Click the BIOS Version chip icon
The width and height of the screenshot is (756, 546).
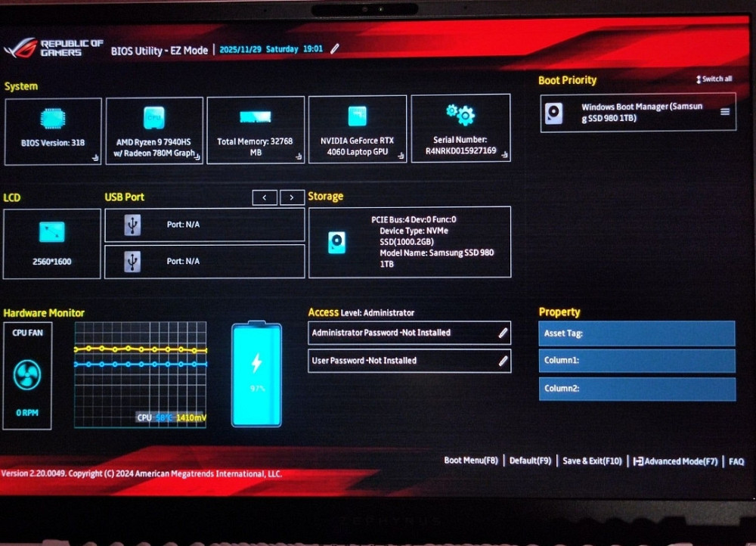click(x=52, y=118)
